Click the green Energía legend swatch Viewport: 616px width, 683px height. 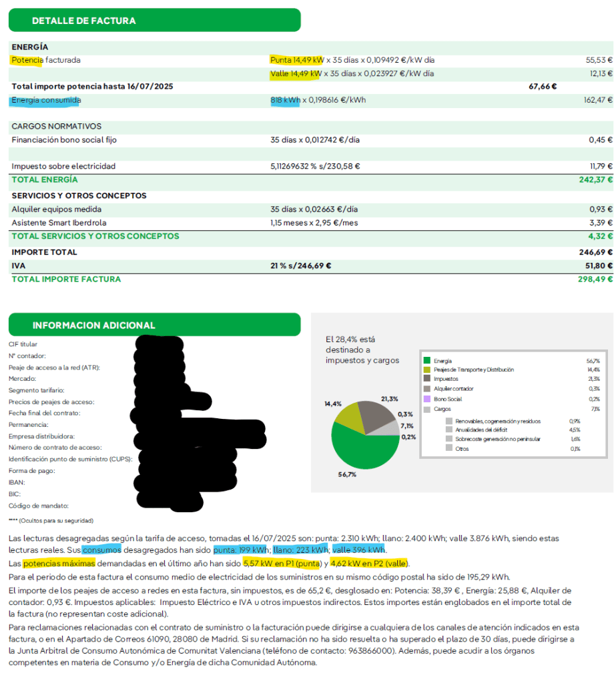(427, 360)
